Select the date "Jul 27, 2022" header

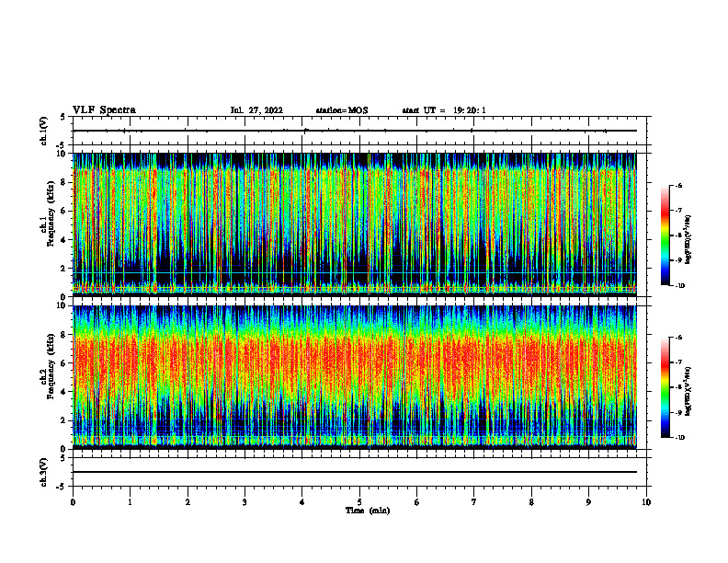coord(256,110)
